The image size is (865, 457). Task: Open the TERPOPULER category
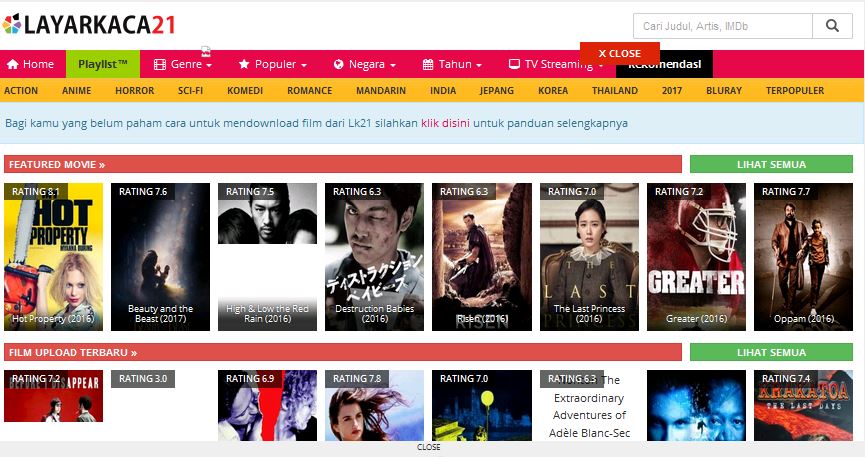(794, 91)
